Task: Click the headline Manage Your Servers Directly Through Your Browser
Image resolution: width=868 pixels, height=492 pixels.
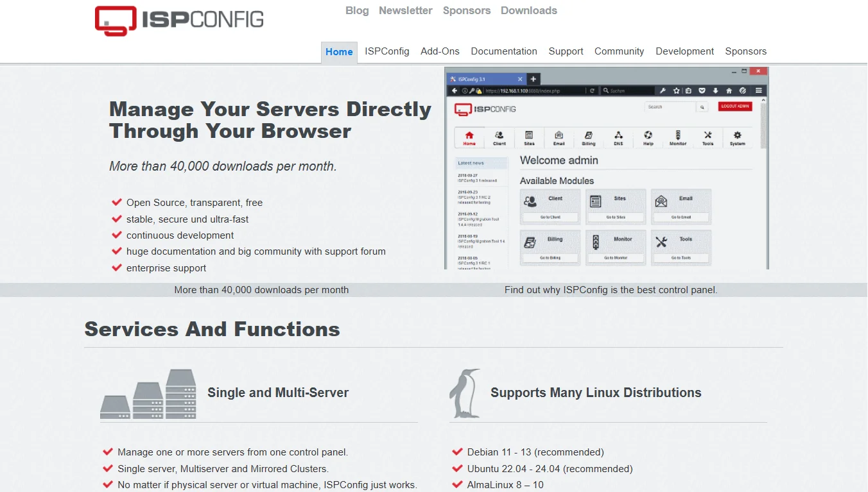Action: 270,120
